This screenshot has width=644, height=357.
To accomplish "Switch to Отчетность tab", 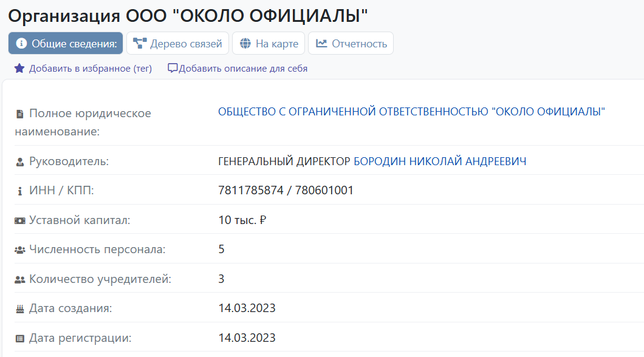I will [351, 43].
